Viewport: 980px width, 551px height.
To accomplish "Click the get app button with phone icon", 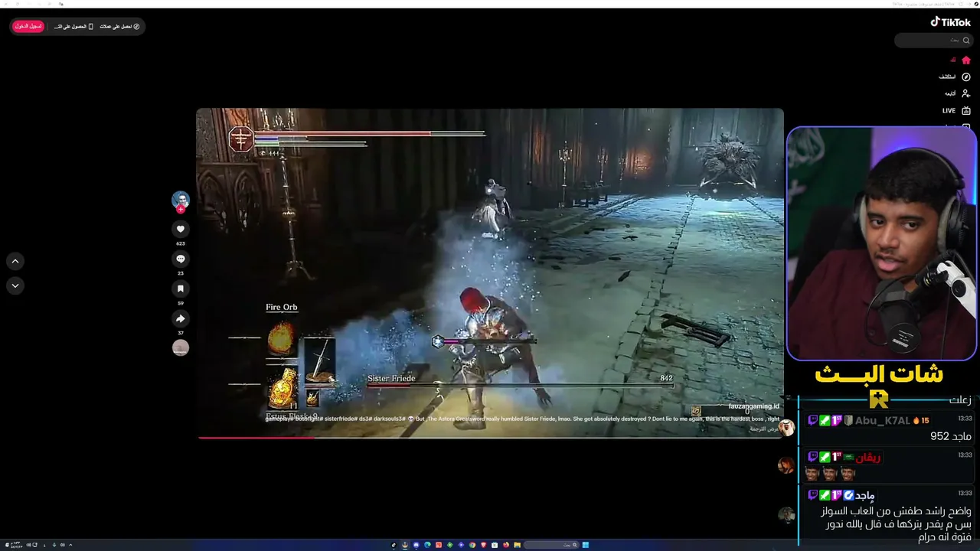I will tap(73, 26).
